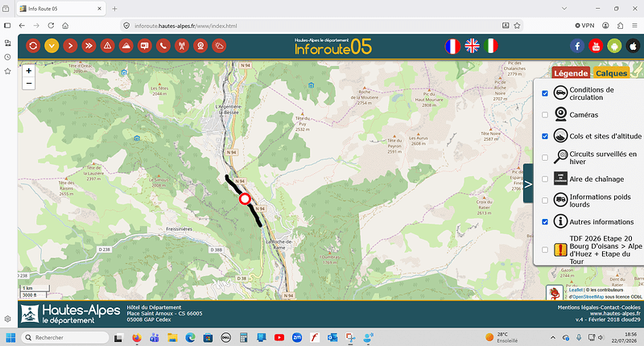Uncheck Conditions de circulation checkbox

[545, 93]
